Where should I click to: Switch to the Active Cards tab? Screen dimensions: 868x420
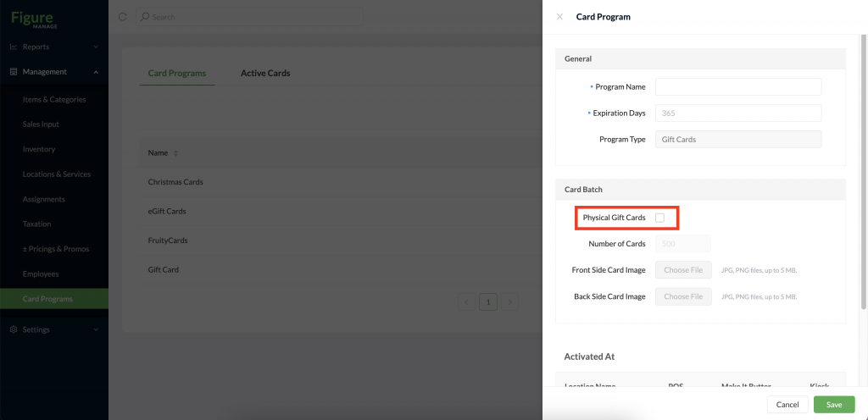[265, 73]
